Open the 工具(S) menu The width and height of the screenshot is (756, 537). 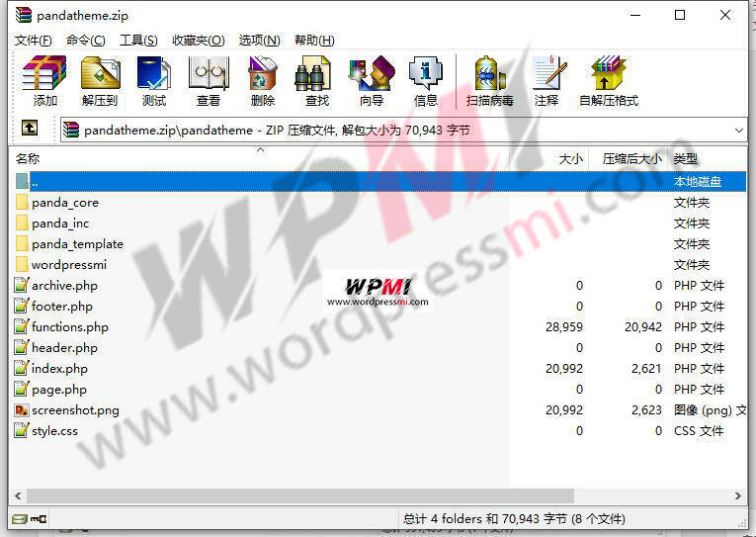coord(138,41)
